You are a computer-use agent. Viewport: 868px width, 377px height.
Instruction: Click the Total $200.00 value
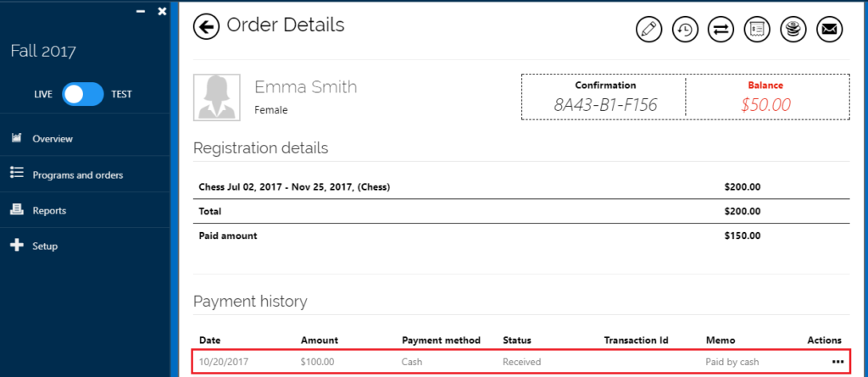point(742,212)
